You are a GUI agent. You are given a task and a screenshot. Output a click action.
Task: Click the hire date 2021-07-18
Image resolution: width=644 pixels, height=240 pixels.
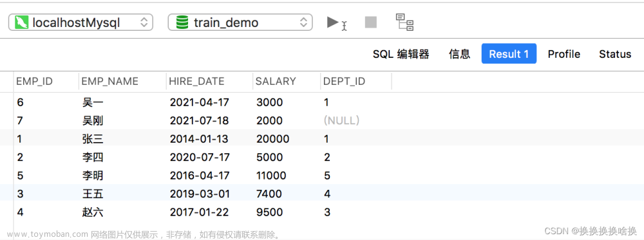pyautogui.click(x=199, y=120)
